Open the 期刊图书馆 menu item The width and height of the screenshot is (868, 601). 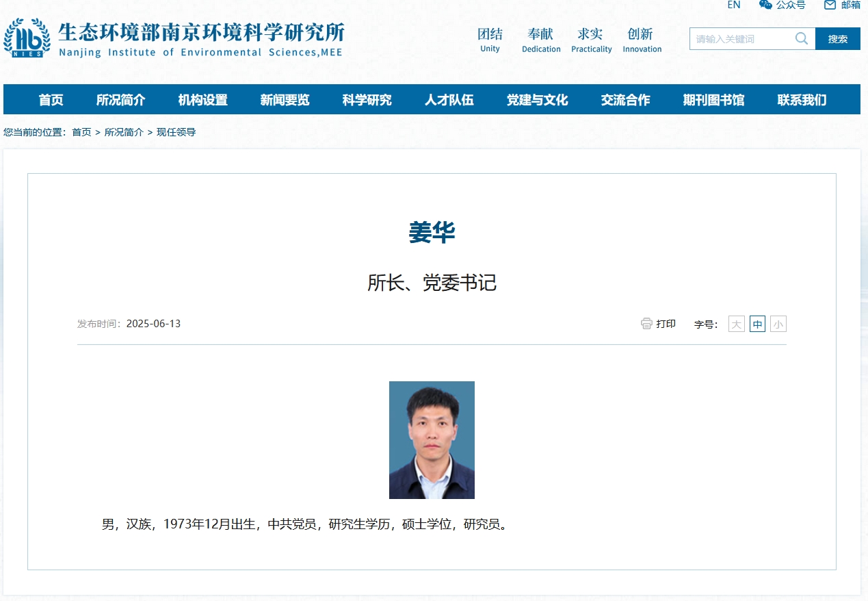tap(714, 100)
